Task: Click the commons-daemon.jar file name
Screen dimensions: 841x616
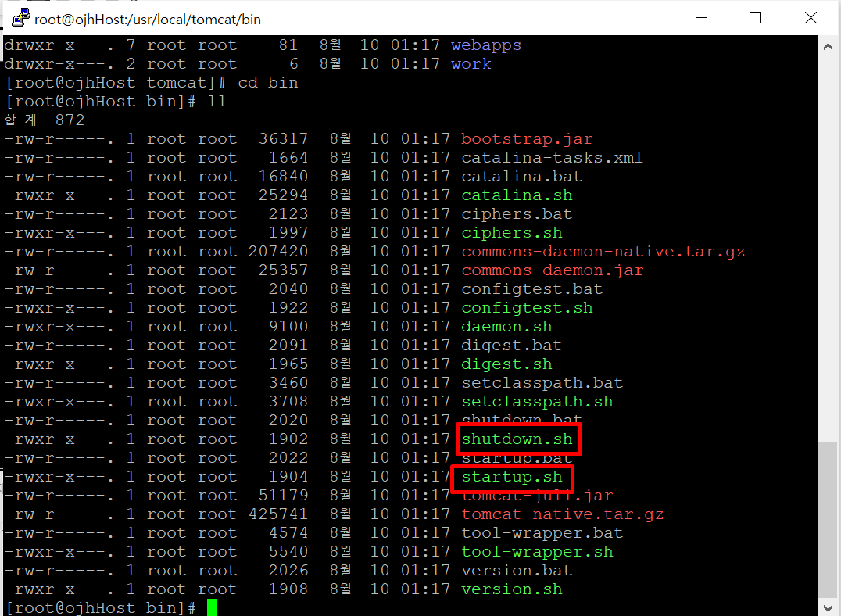Action: (552, 270)
